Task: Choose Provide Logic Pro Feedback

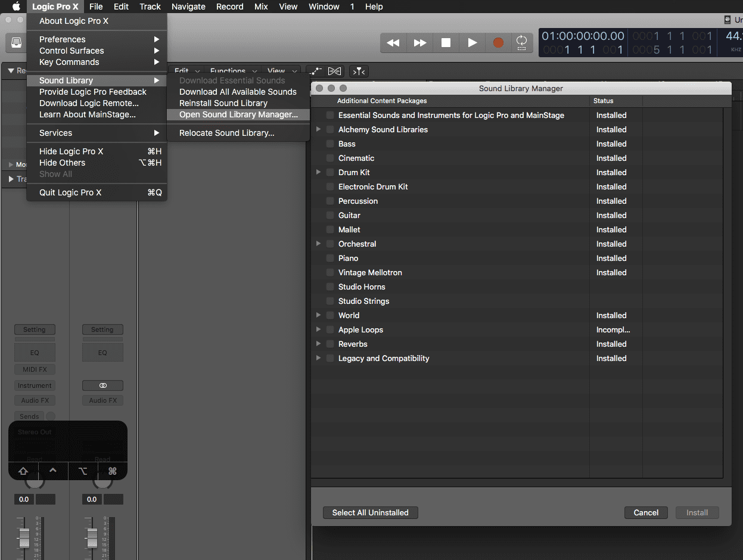Action: point(97,92)
